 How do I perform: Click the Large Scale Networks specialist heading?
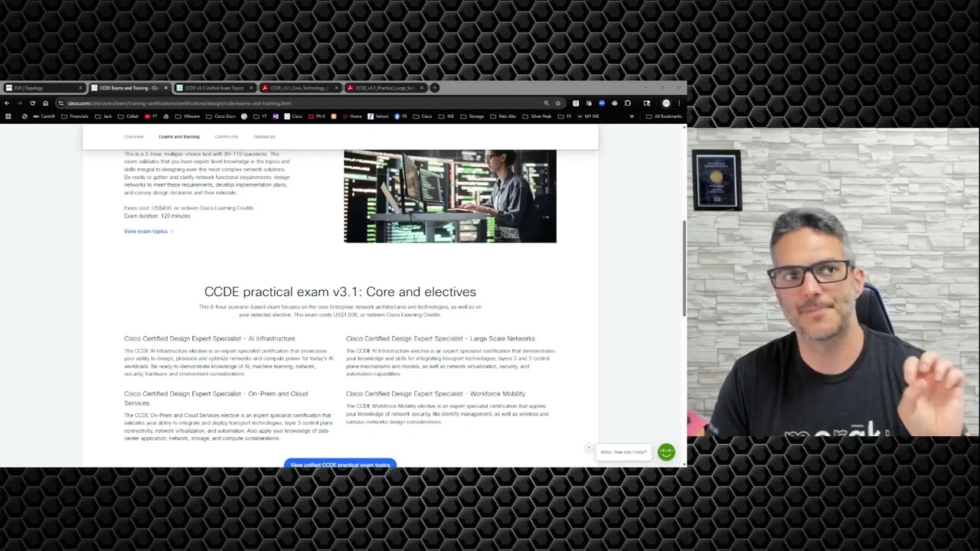[440, 338]
